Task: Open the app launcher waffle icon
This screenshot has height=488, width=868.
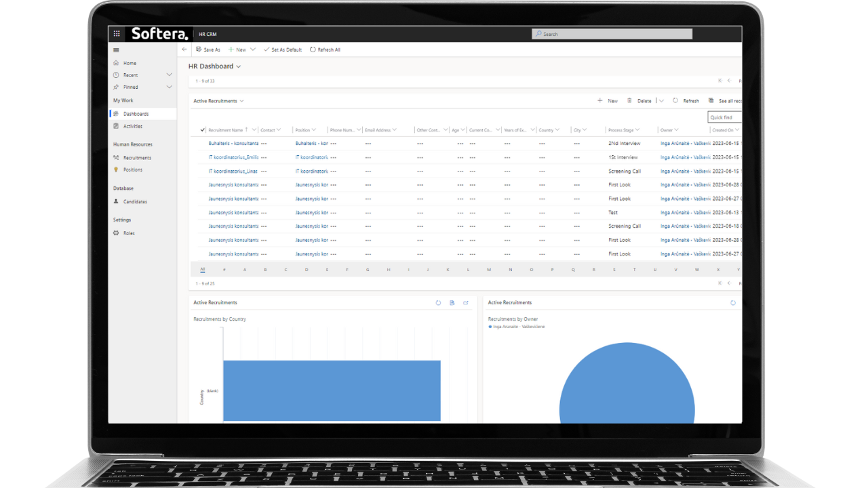Action: [117, 34]
